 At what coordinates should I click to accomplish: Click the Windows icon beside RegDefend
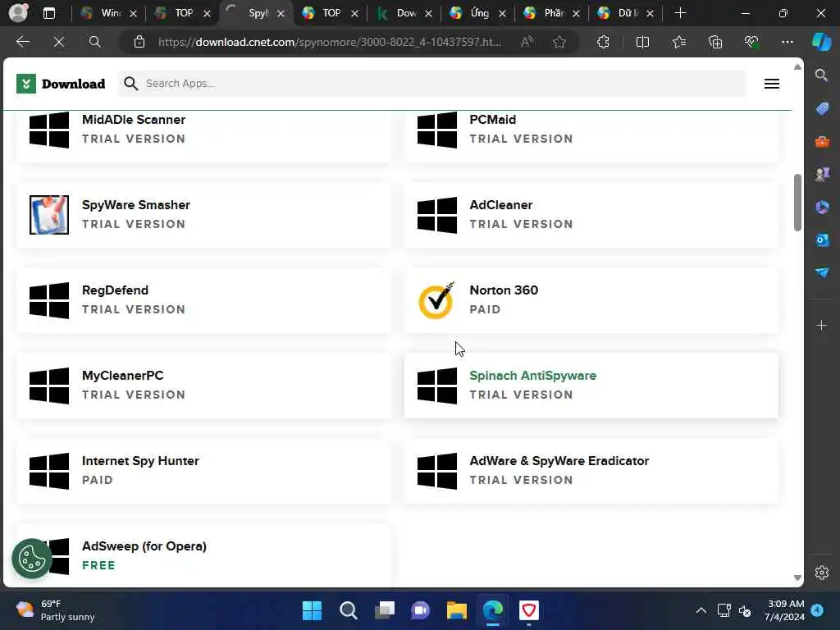coord(49,300)
